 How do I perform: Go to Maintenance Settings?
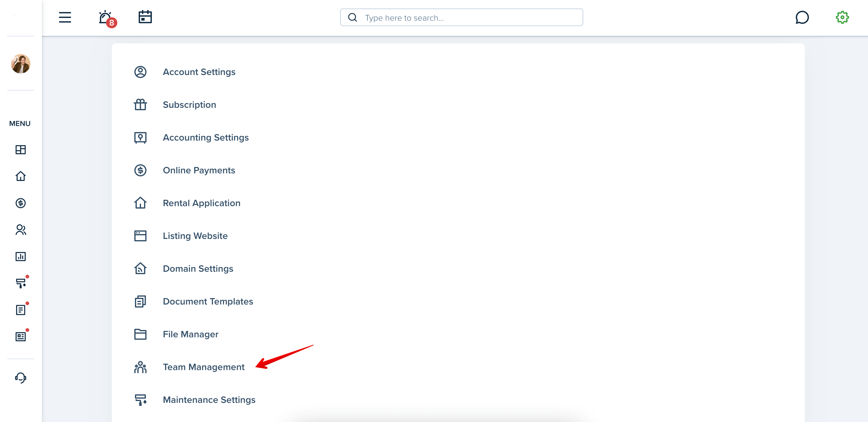[x=209, y=400]
